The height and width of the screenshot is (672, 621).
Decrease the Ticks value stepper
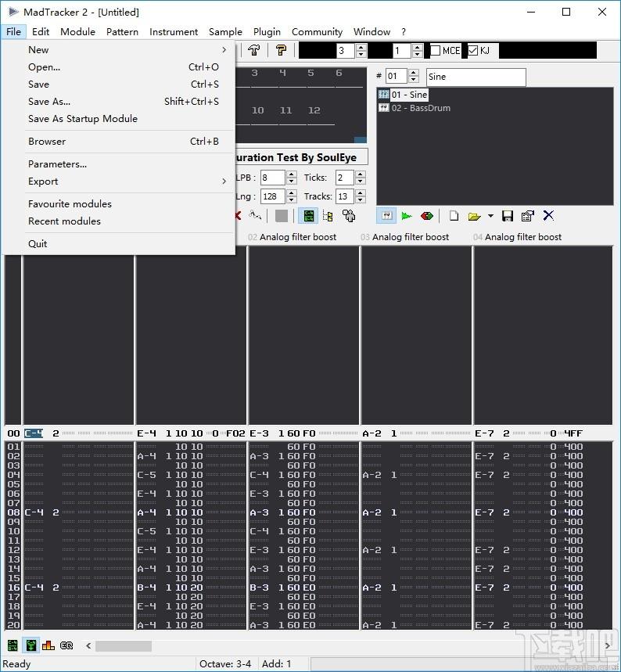(x=361, y=181)
